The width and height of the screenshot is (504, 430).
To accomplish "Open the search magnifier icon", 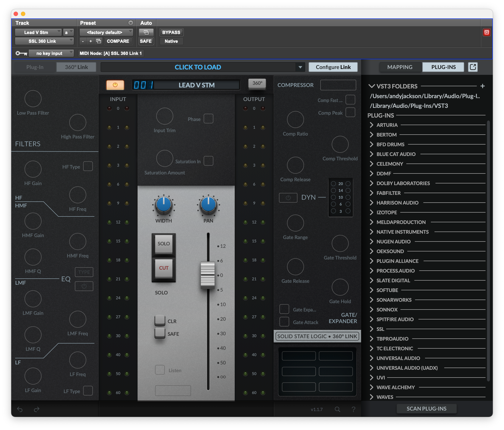I will coord(337,409).
